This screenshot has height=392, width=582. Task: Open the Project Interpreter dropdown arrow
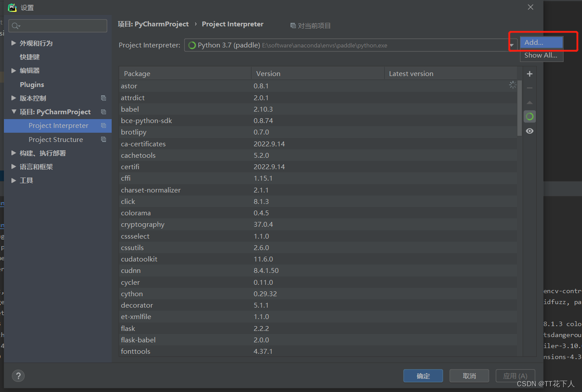[x=512, y=45]
